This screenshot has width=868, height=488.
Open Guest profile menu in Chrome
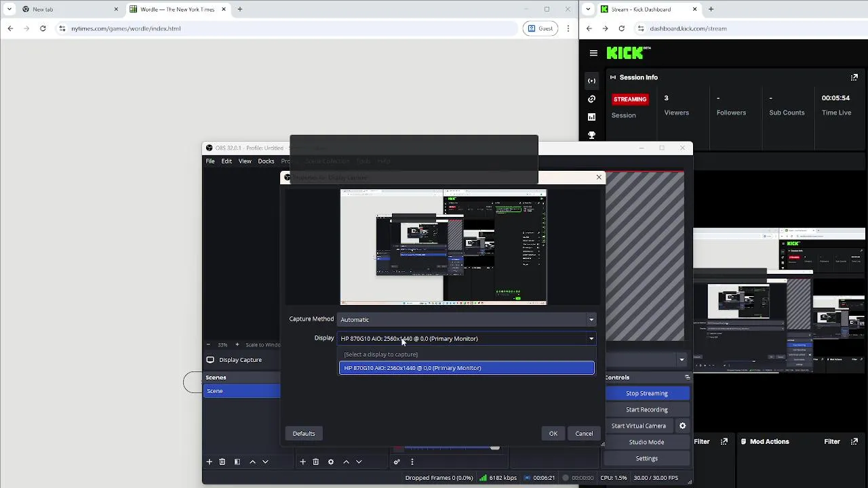point(540,28)
